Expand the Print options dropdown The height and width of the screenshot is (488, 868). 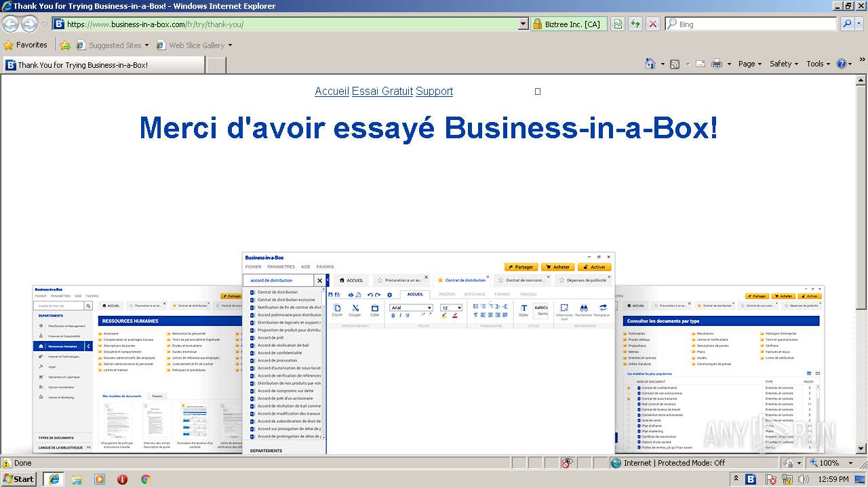[729, 64]
